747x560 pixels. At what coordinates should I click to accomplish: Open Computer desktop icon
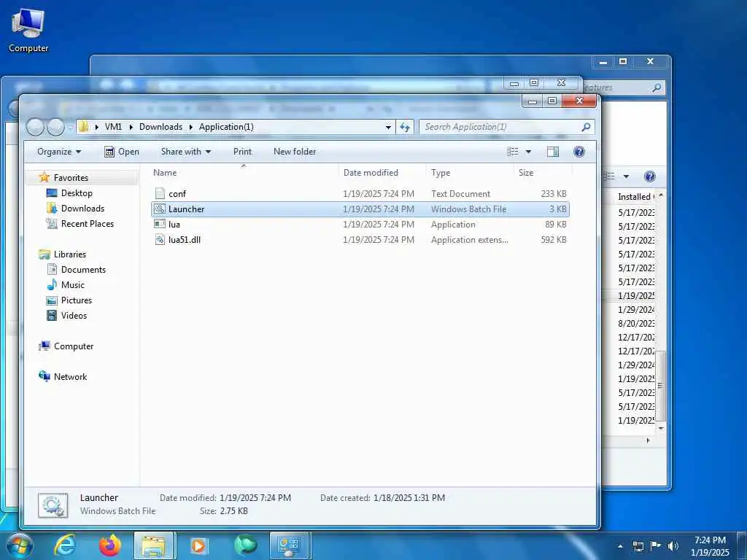coord(28,31)
